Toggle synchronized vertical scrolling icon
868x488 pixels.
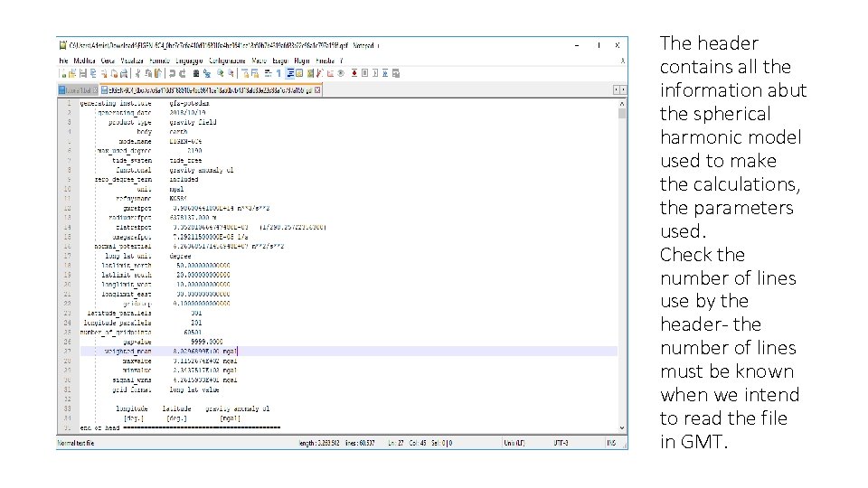click(246, 73)
